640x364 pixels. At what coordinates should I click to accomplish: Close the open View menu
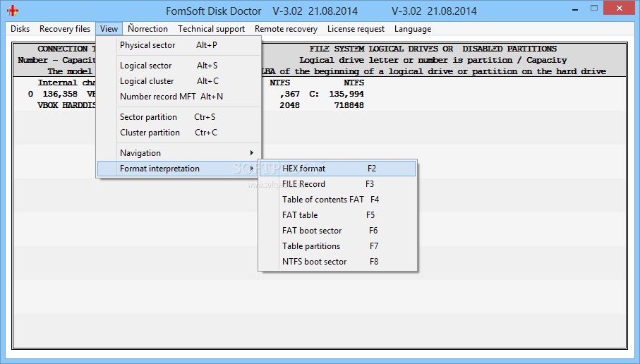point(109,29)
